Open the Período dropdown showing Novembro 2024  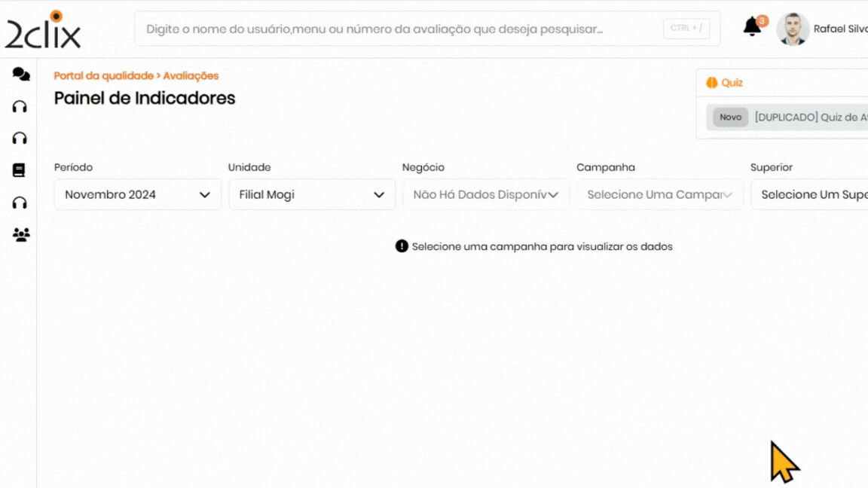138,194
